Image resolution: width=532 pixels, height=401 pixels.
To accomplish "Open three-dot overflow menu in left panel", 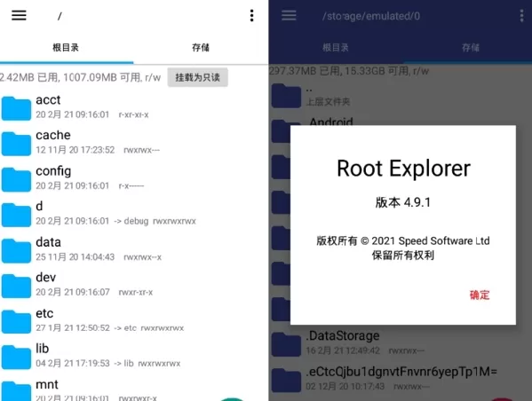I will pyautogui.click(x=251, y=16).
